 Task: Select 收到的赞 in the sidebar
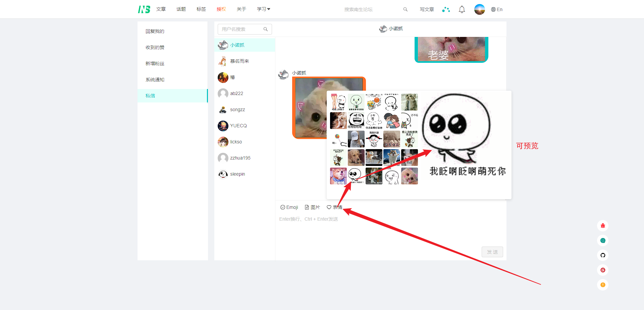coord(155,47)
